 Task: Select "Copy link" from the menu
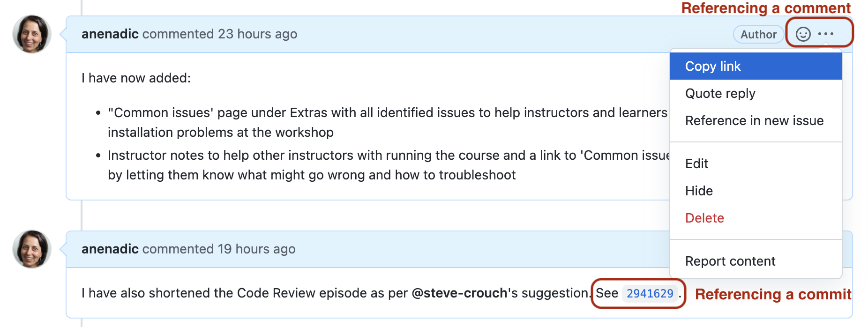click(713, 66)
